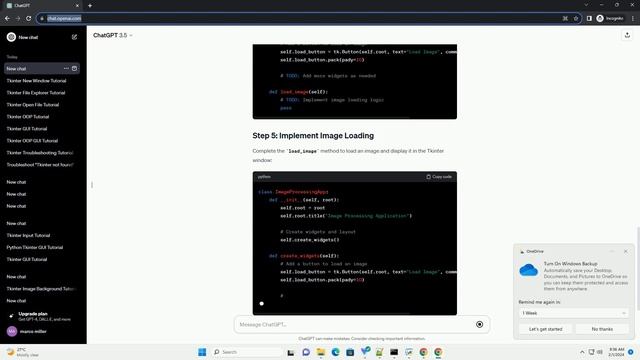Click the Message ChatGPT input field
Screen dimensions: 640x360
(x=354, y=324)
